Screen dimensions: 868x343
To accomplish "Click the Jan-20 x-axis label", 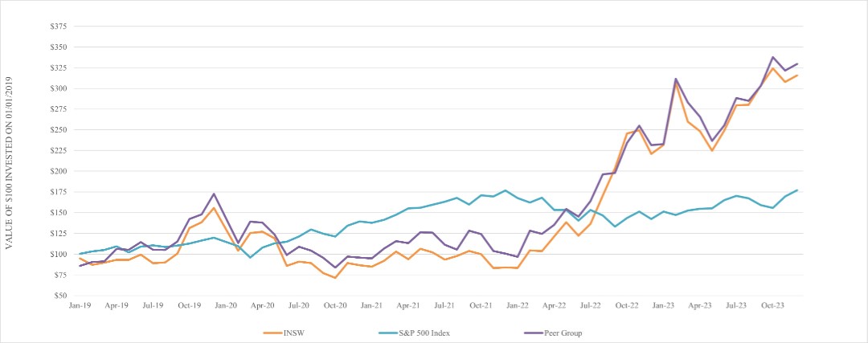I will pos(226,305).
